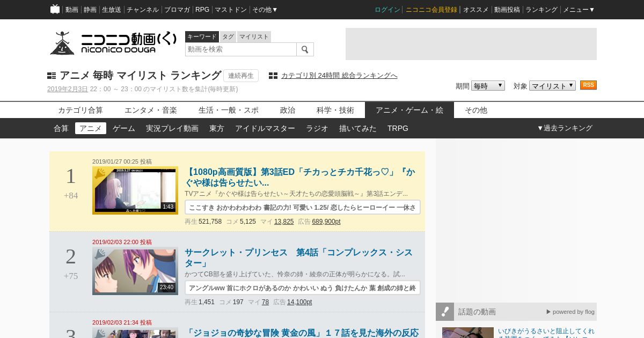
Task: Select 合算 subcategory
Action: [61, 128]
